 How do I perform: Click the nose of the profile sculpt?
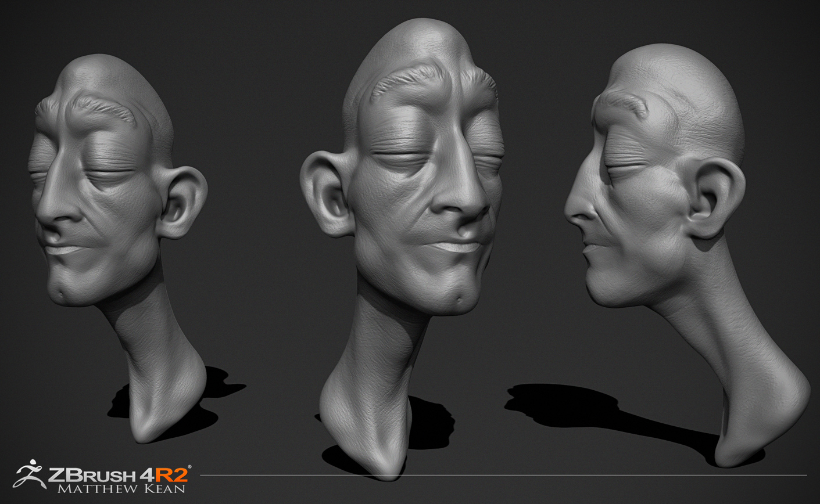tap(578, 215)
